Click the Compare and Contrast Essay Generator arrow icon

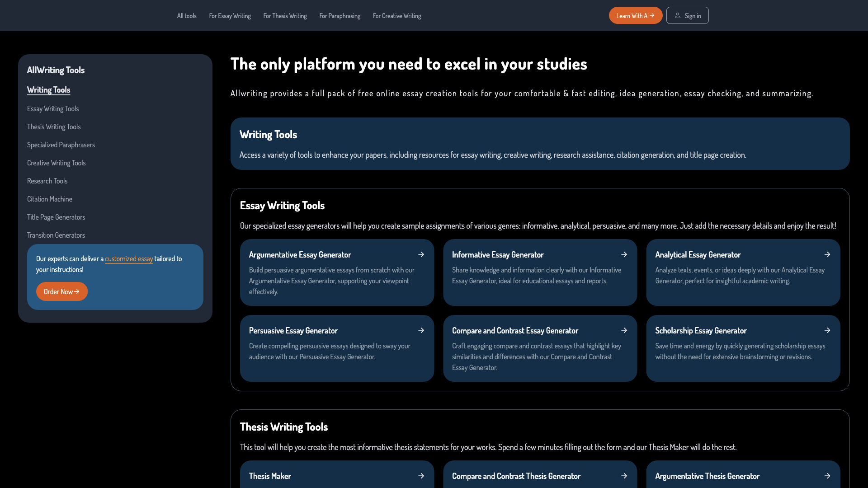pyautogui.click(x=624, y=330)
